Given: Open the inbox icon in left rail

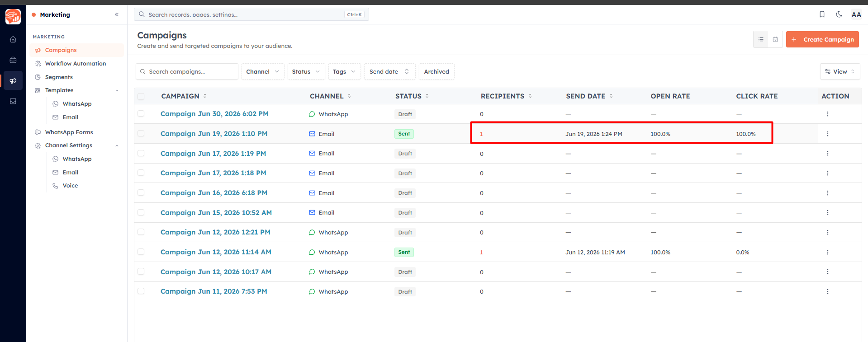Looking at the screenshot, I should (x=13, y=101).
